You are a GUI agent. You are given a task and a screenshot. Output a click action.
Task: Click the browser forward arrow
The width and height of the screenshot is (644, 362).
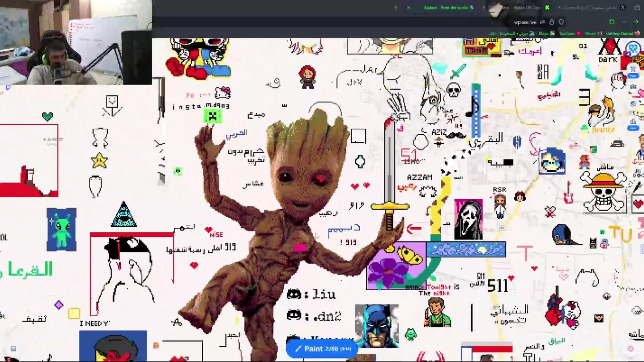636,22
